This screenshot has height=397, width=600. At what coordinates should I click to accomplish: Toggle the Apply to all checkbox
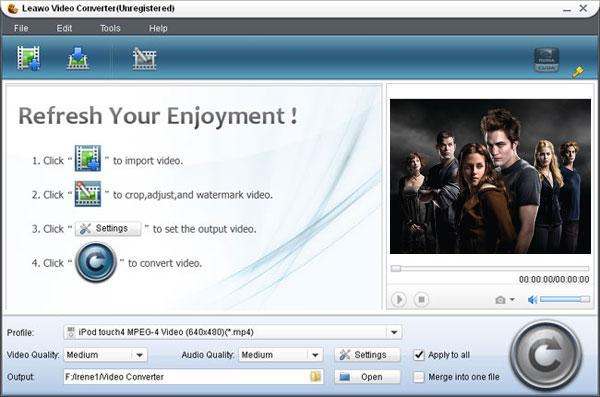click(x=419, y=355)
